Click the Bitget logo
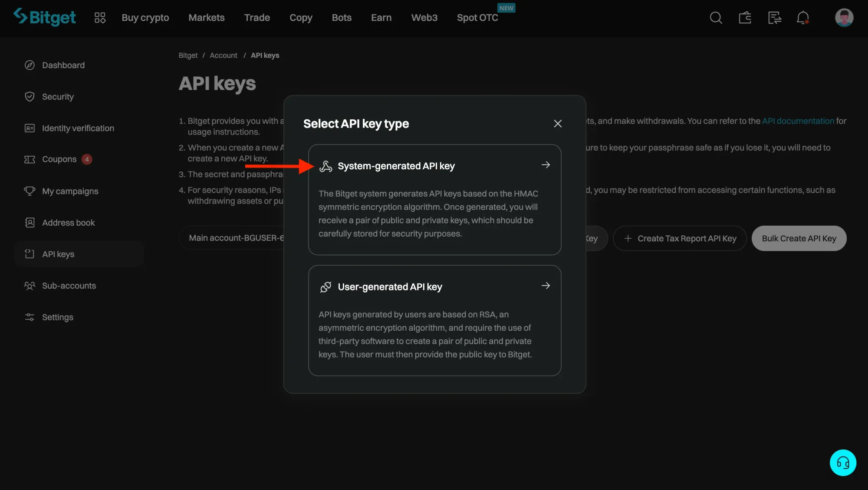Screen dimensions: 868x490 pyautogui.click(x=44, y=17)
